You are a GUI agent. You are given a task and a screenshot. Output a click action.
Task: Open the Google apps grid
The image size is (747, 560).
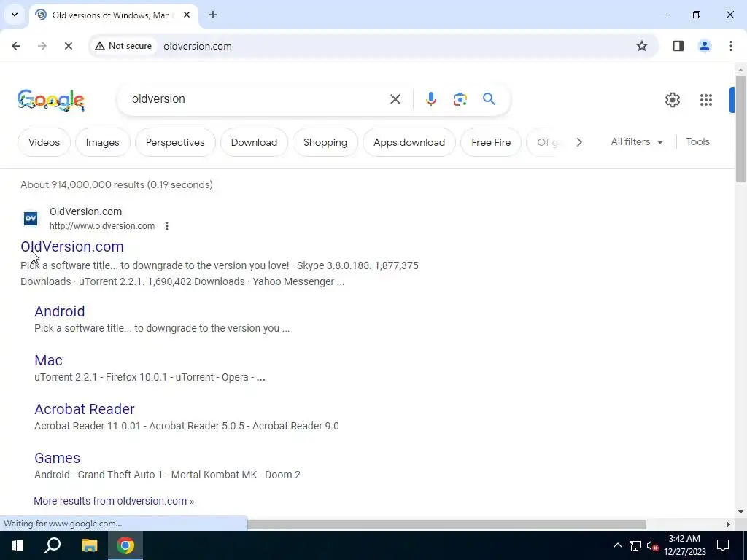coord(706,99)
